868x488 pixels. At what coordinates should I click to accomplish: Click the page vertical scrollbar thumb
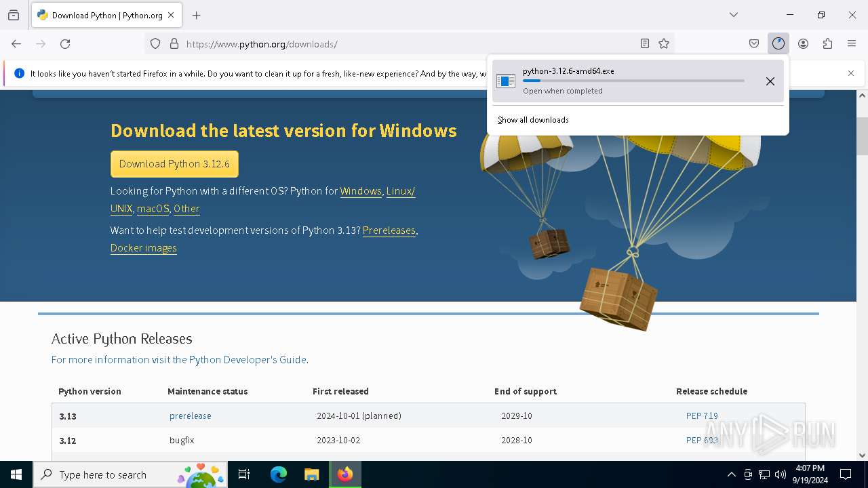click(x=863, y=136)
